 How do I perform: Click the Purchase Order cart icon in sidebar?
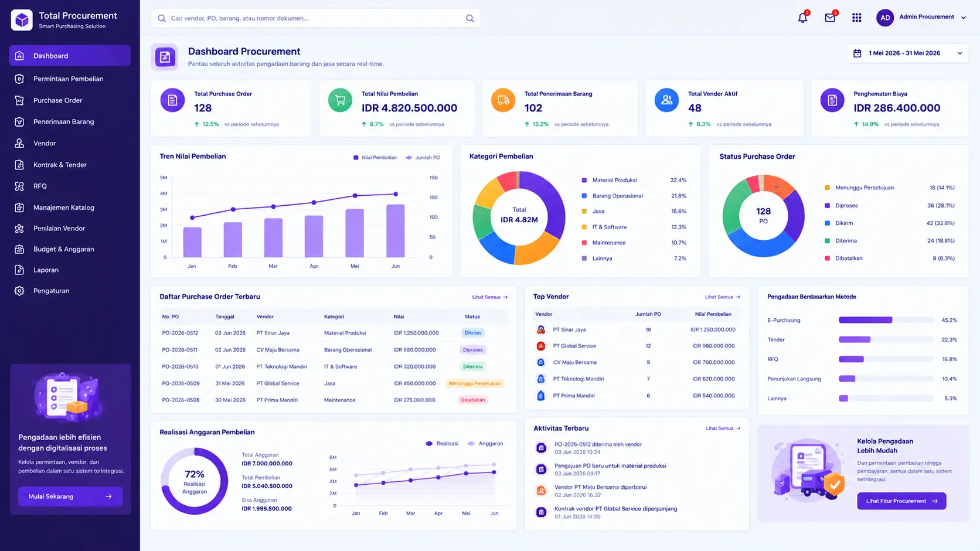tap(19, 100)
